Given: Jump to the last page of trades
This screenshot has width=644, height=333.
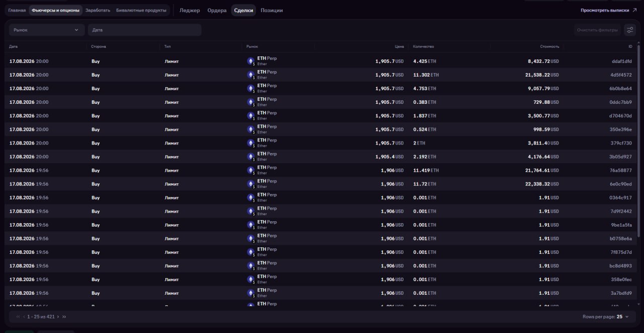Looking at the screenshot, I should (x=64, y=317).
